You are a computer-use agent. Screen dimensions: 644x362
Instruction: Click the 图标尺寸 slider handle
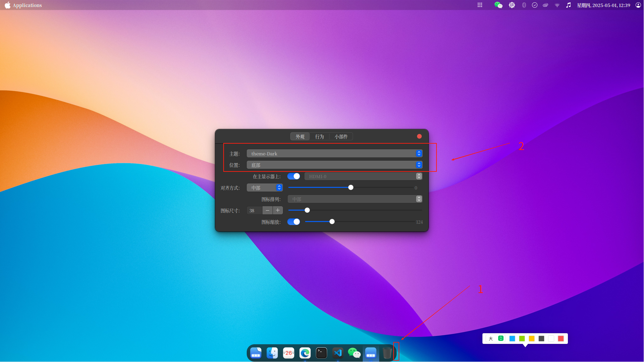(307, 211)
